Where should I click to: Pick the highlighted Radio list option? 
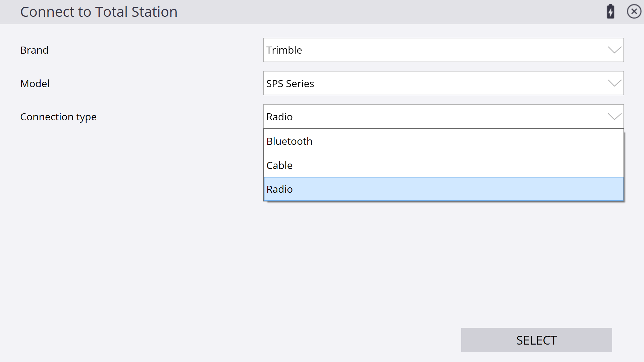[443, 189]
